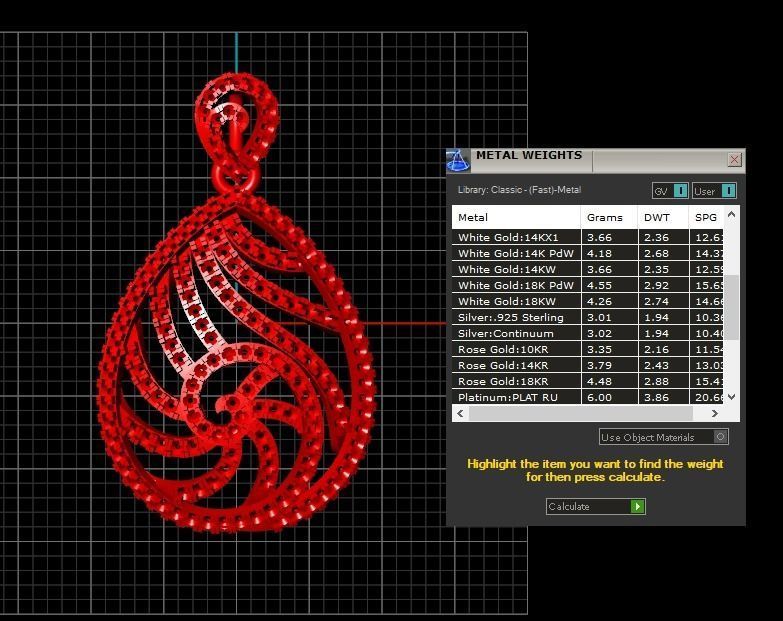Select the White Gold:14KW row
783x621 pixels.
(588, 269)
